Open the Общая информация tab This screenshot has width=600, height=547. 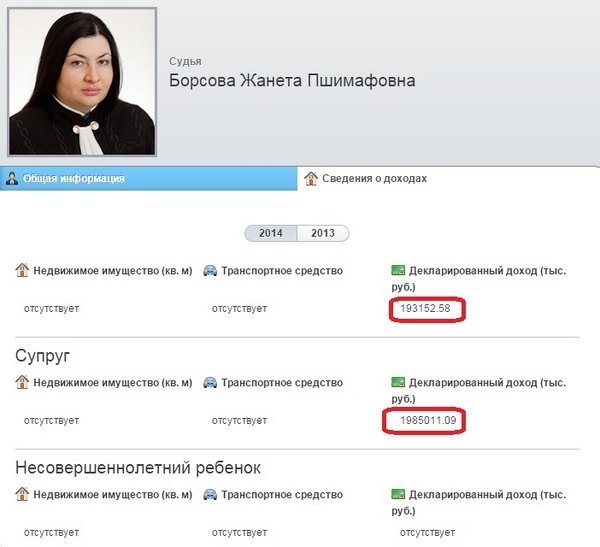(x=148, y=178)
